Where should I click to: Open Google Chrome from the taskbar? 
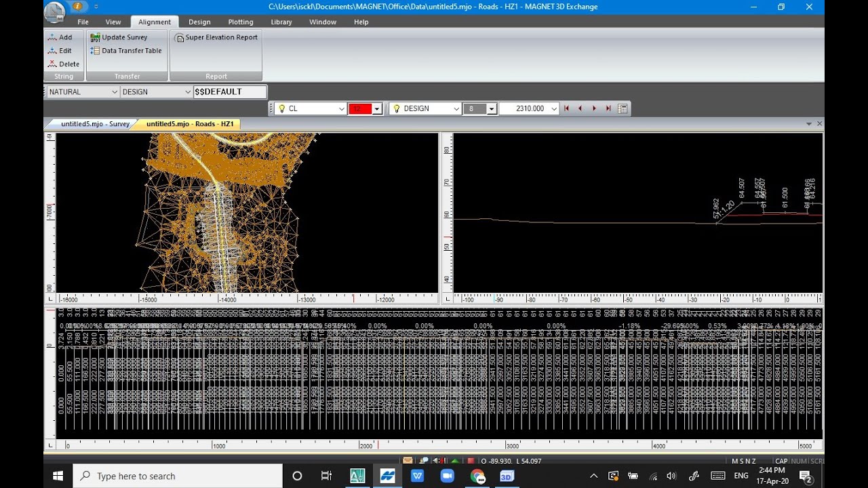[x=477, y=476]
